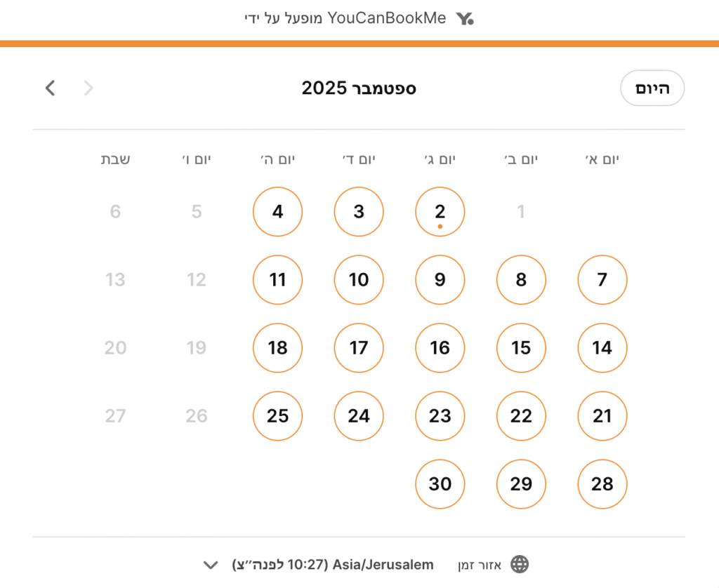719x588 pixels.
Task: Select the 25th of September
Action: (278, 416)
